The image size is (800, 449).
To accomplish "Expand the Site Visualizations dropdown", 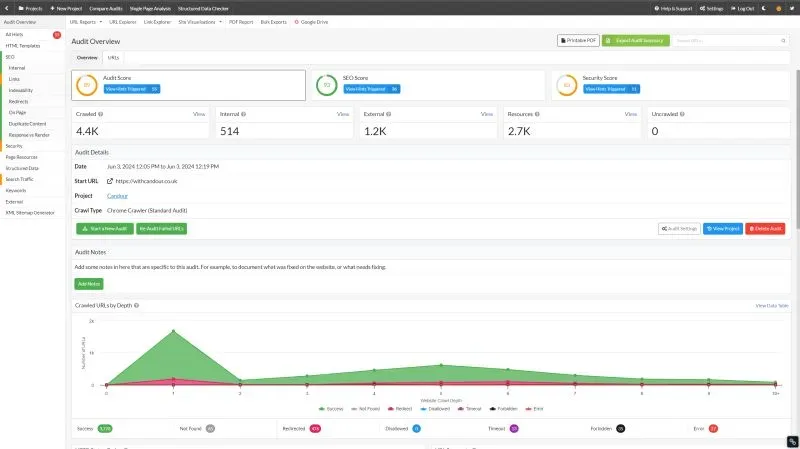I will click(x=200, y=22).
